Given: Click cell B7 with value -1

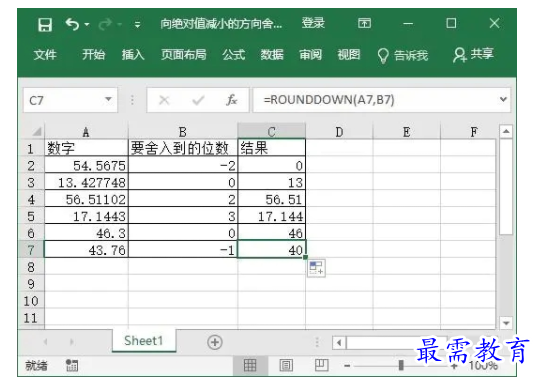Looking at the screenshot, I should click(183, 250).
